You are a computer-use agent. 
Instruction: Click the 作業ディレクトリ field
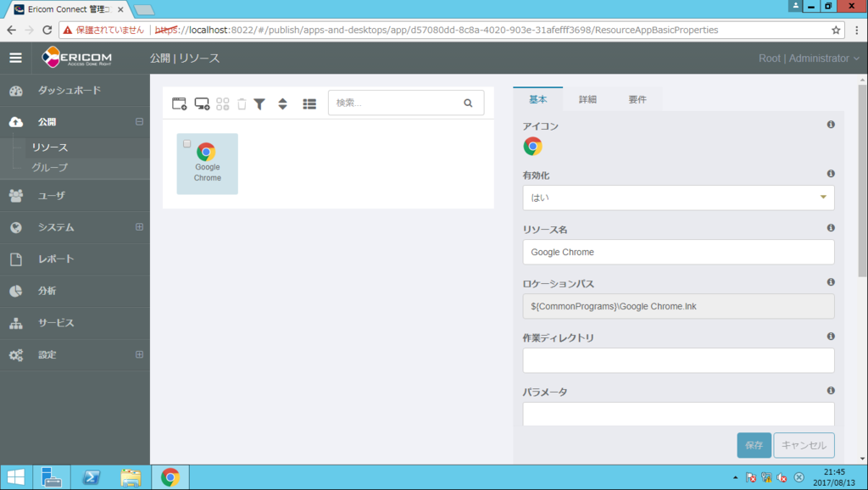[678, 360]
